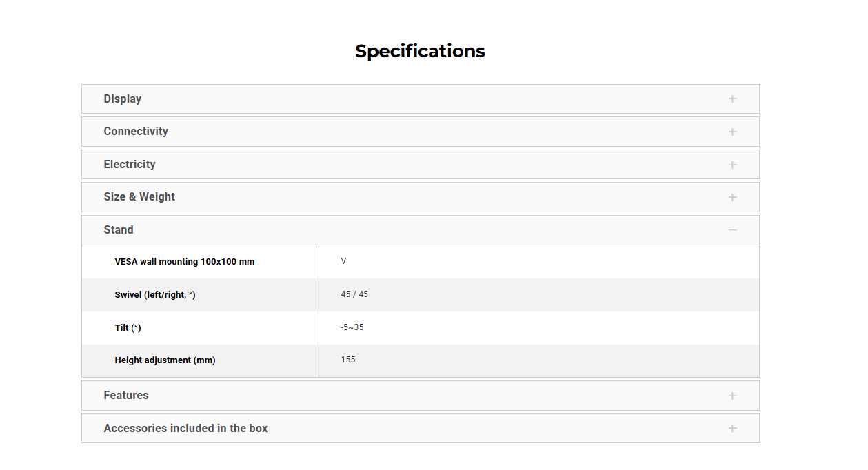
Task: Expand the Features section
Action: (x=126, y=396)
